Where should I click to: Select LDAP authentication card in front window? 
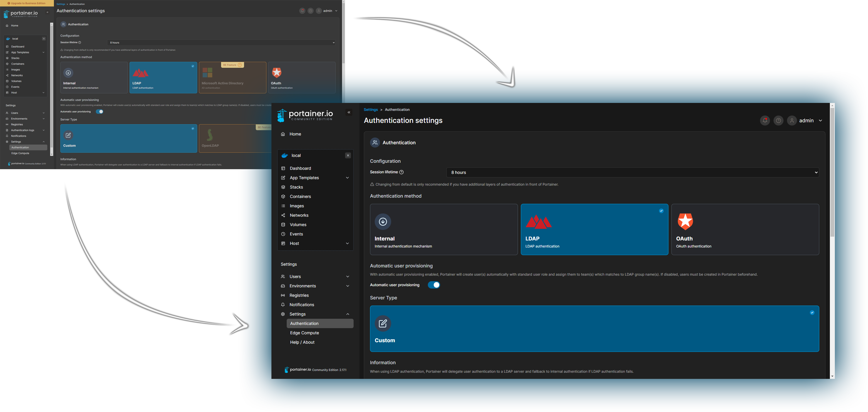tap(595, 229)
